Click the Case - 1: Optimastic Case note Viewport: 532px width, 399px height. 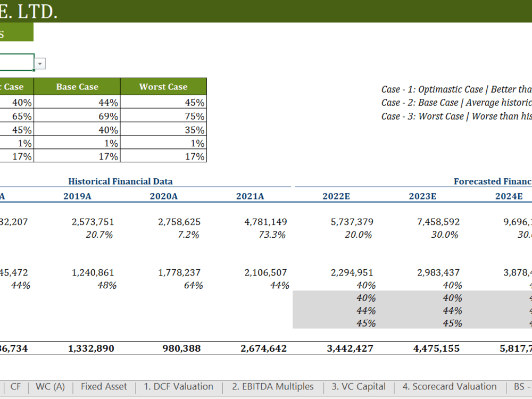456,89
